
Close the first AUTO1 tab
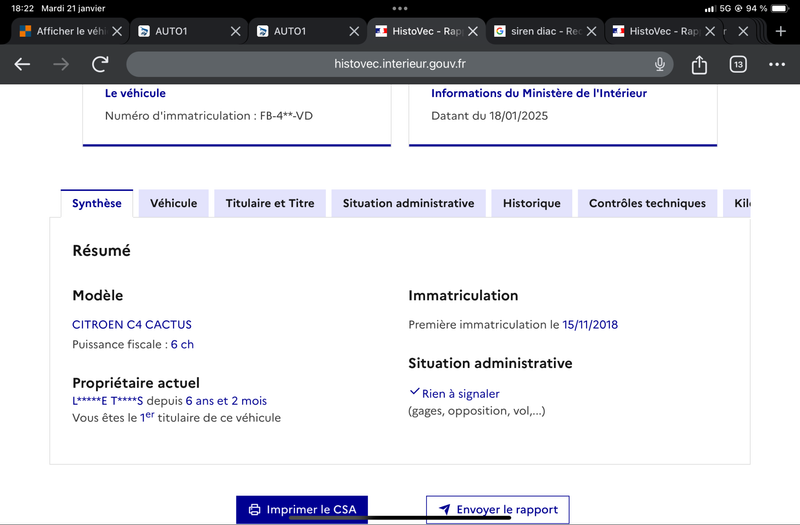point(235,31)
